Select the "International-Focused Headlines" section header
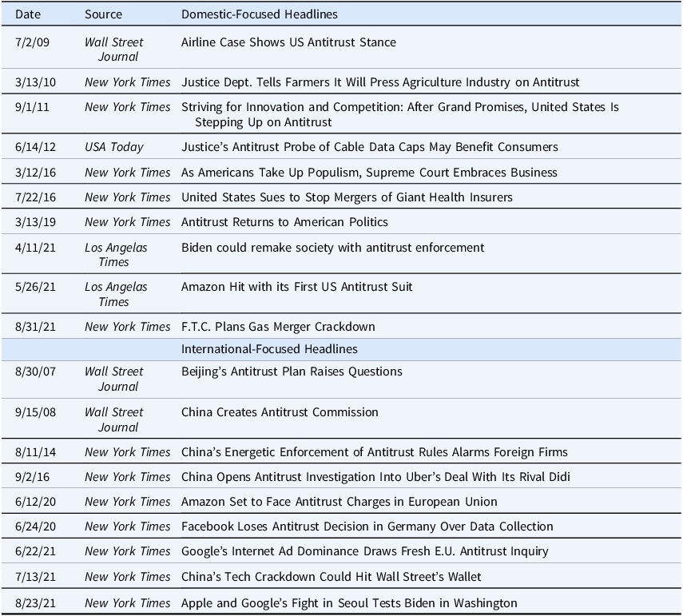This screenshot has height=616, width=683. coord(269,349)
